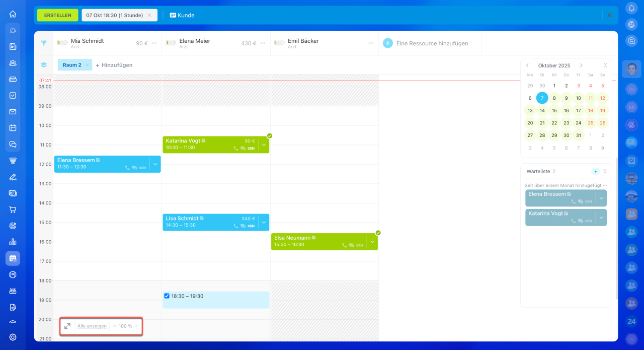Click phone icon on Elena Bressem booking

click(x=127, y=168)
